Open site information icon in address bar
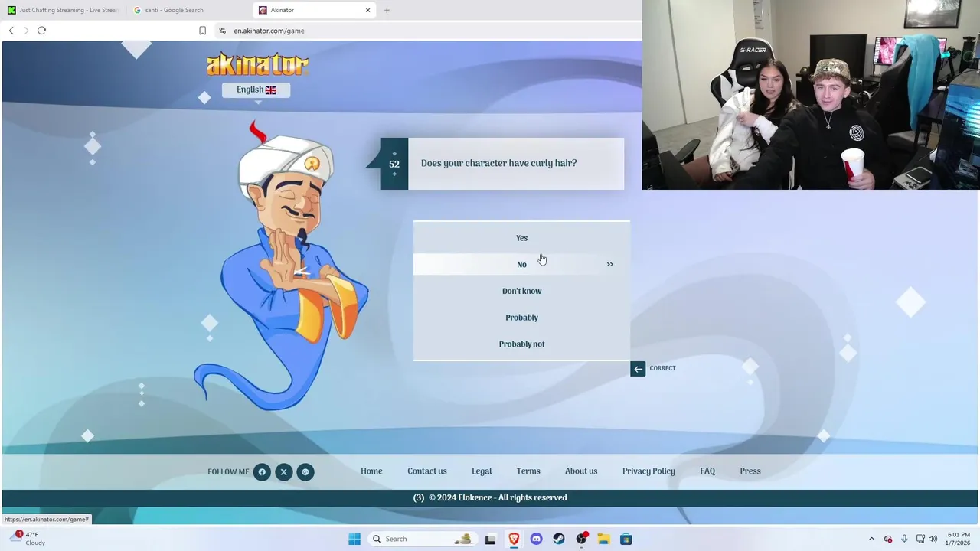This screenshot has width=980, height=551. point(222,31)
